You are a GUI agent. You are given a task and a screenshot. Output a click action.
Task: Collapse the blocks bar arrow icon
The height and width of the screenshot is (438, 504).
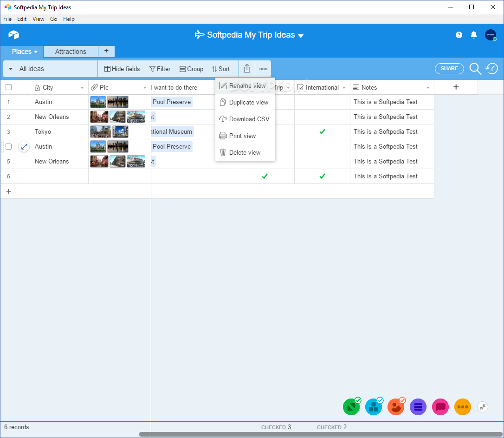483,407
